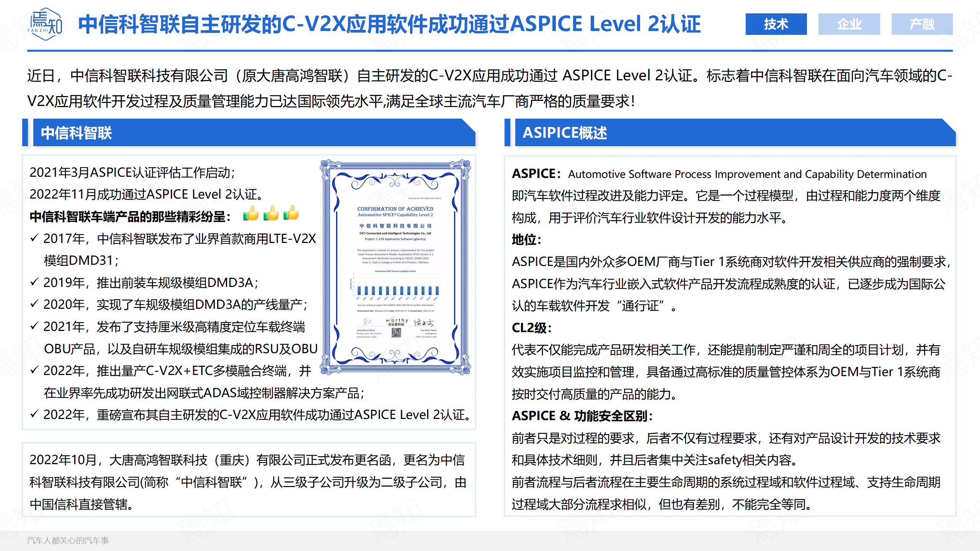Viewport: 980px width, 551px height.
Task: Click the line 2022年11月成功通过ASPICE Level 2认证
Action: (146, 194)
